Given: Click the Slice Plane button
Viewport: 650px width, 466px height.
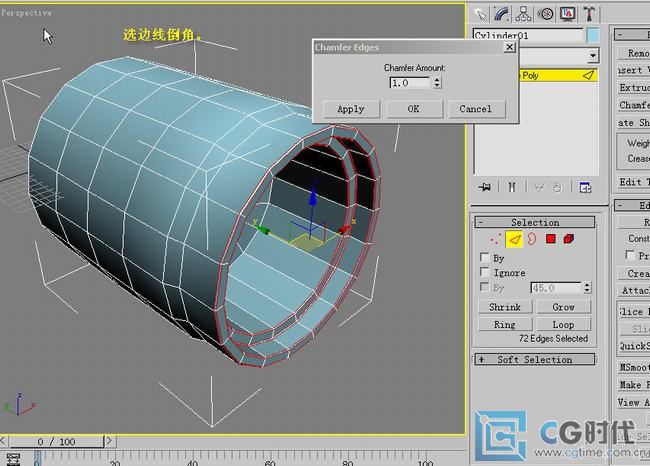Looking at the screenshot, I should [x=634, y=312].
